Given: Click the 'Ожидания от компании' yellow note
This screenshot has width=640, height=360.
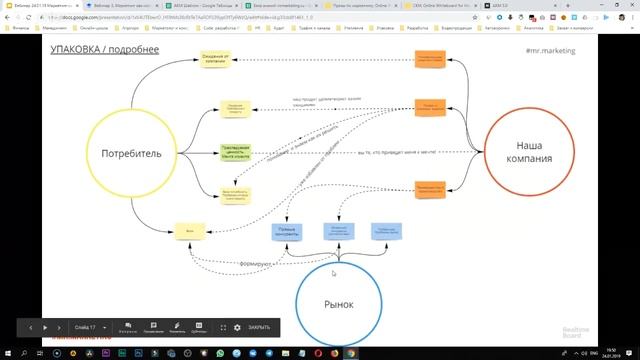Looking at the screenshot, I should coord(215,59).
